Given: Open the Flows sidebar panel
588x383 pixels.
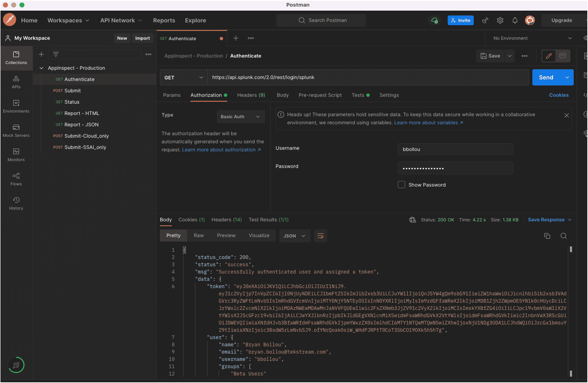Looking at the screenshot, I should click(x=16, y=180).
